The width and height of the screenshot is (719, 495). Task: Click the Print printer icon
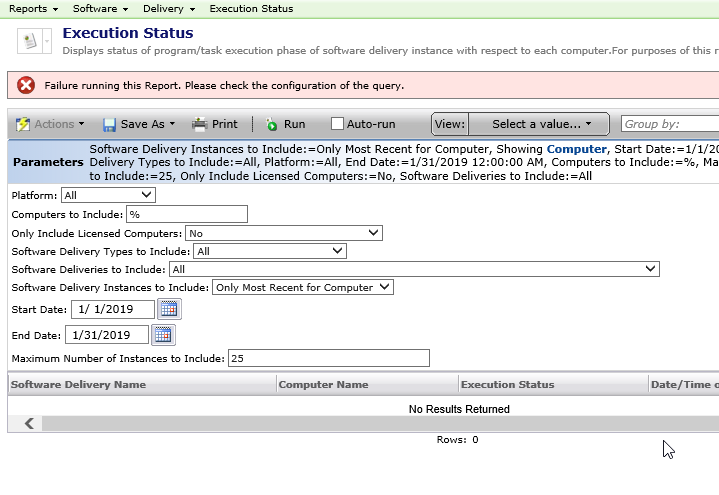click(200, 125)
